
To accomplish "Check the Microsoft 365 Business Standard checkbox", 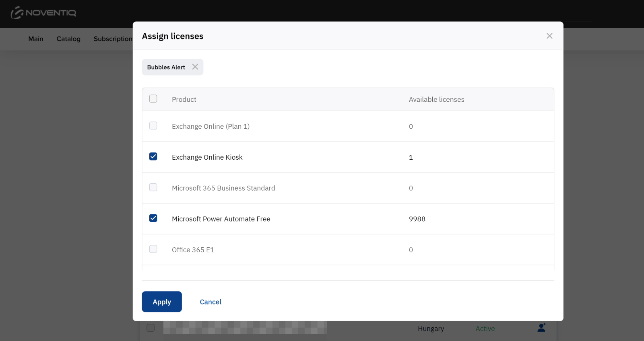I will pos(153,187).
